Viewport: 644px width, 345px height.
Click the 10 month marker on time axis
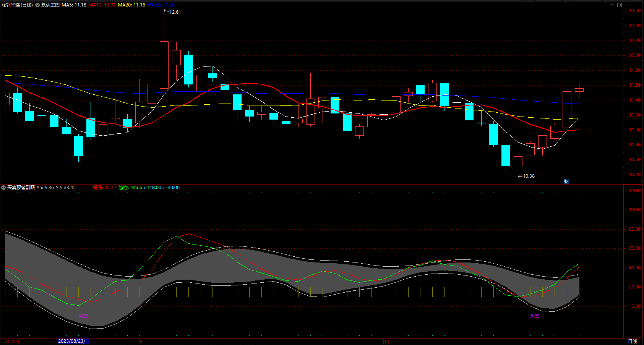(386, 341)
